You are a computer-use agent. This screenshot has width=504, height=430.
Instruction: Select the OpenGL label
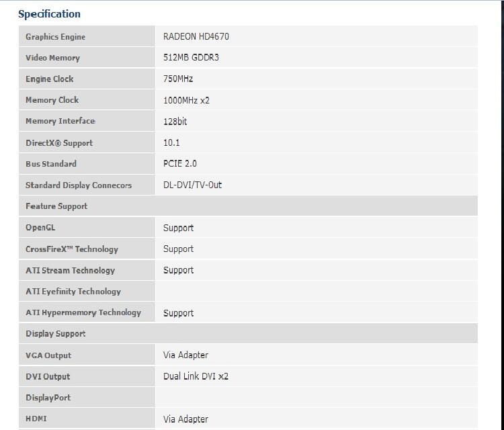[40, 228]
